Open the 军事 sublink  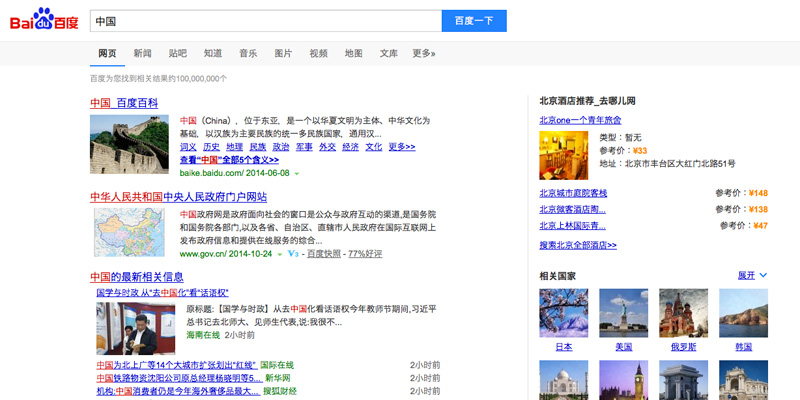pos(304,147)
